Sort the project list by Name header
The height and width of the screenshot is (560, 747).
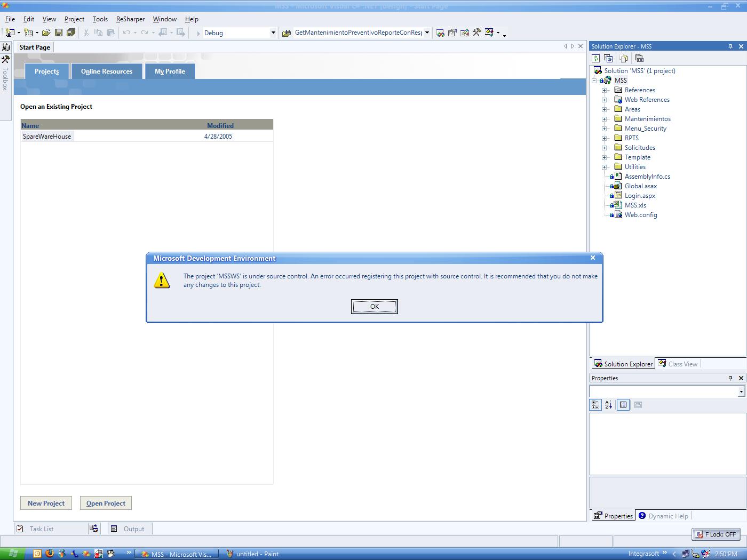pos(30,125)
